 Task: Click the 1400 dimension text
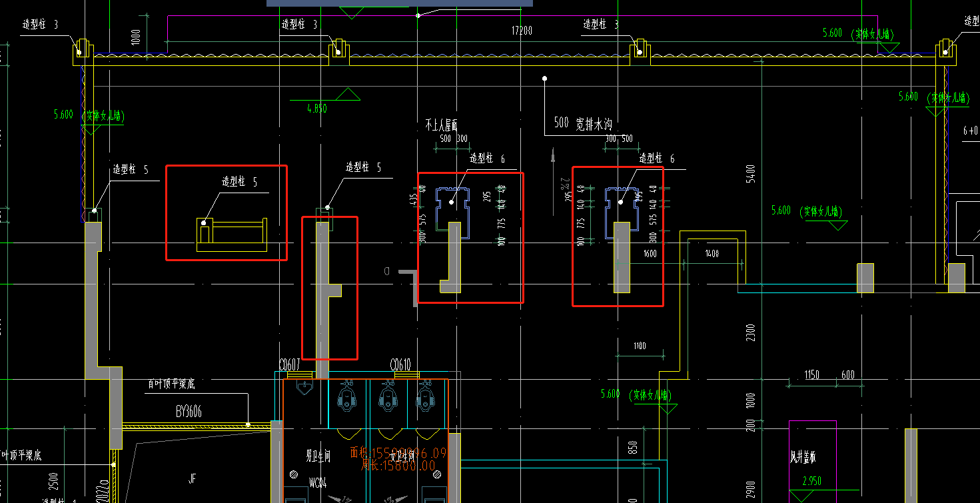[712, 253]
